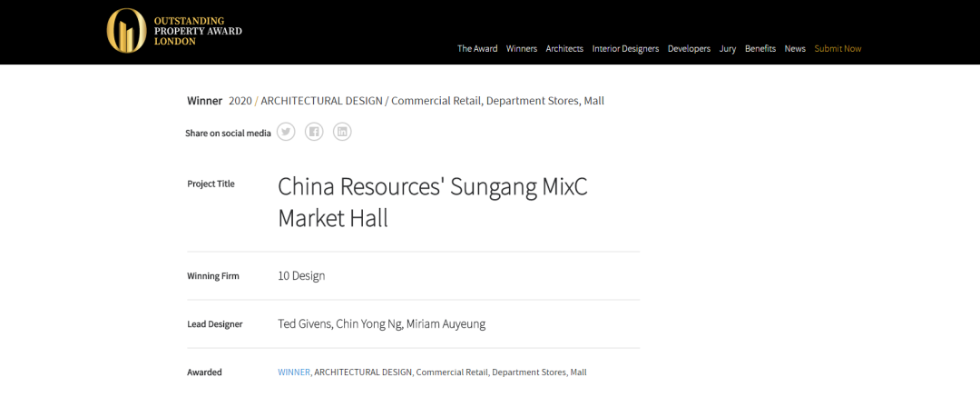Screen dimensions: 980x407
Task: Click ARCHITECTURAL DESIGN in Awarded row
Action: tap(364, 372)
